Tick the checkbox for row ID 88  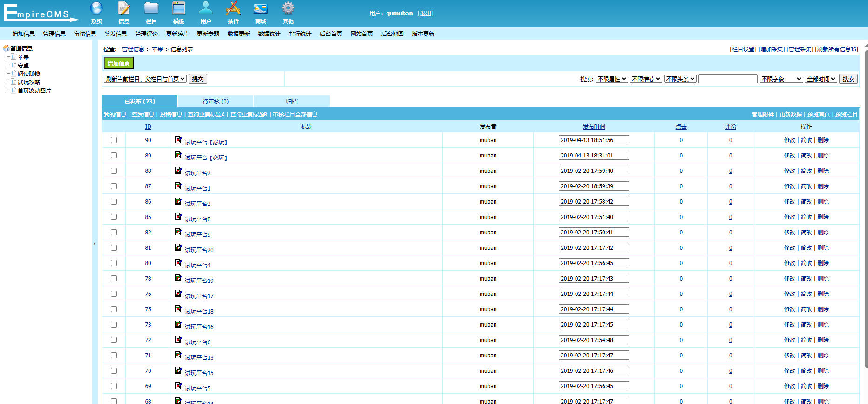pyautogui.click(x=114, y=171)
